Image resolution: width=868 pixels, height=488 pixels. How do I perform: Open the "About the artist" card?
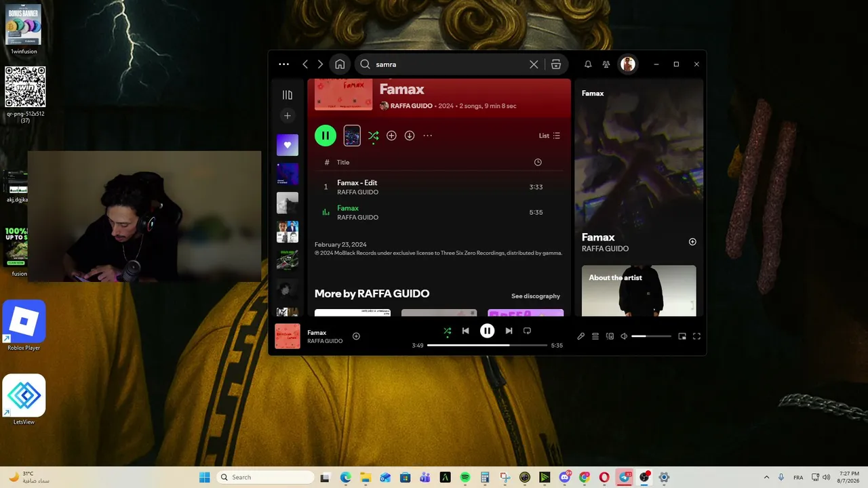pos(639,291)
